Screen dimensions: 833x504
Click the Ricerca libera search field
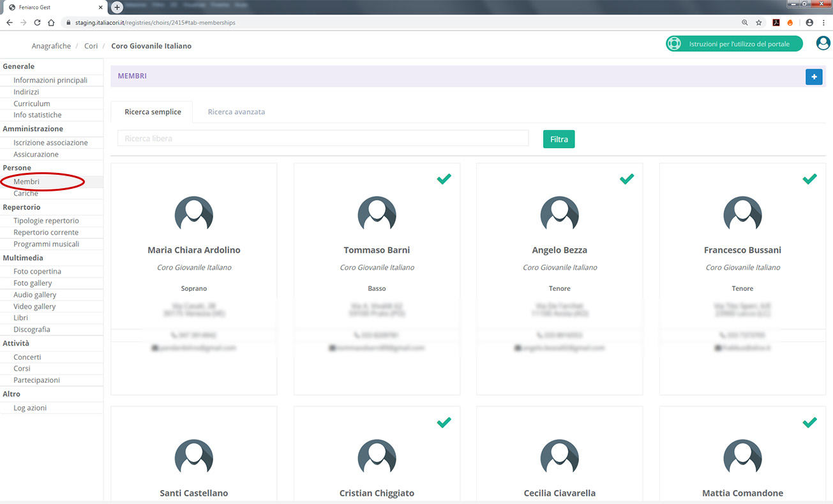pos(322,138)
